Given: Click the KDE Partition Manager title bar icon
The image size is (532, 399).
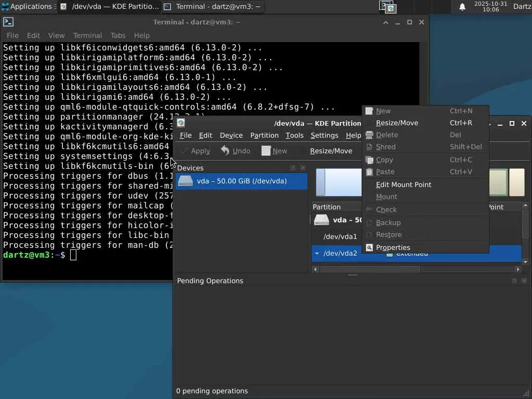Looking at the screenshot, I should click(181, 123).
